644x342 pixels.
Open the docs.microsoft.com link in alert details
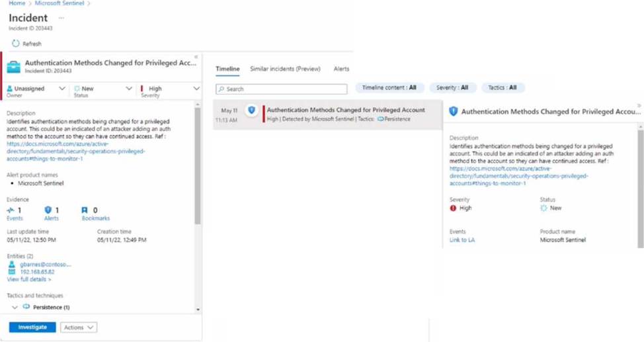(x=519, y=176)
